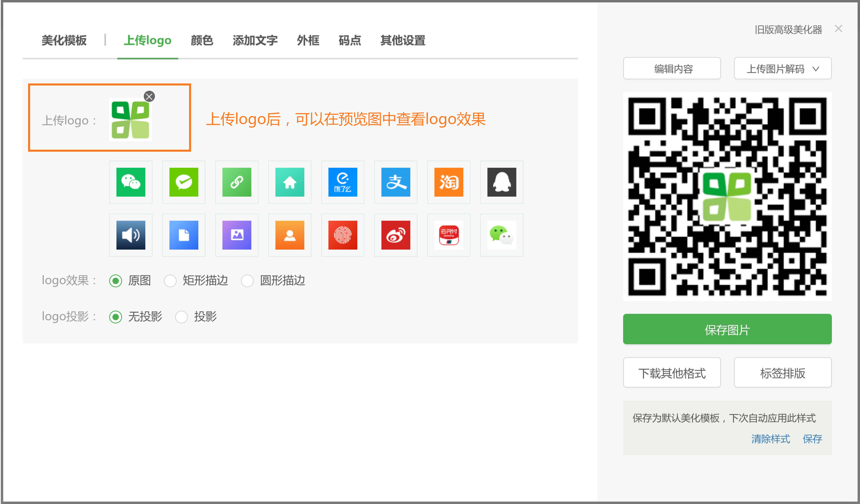860x504 pixels.
Task: Switch to the 颜色 tab
Action: [x=202, y=41]
